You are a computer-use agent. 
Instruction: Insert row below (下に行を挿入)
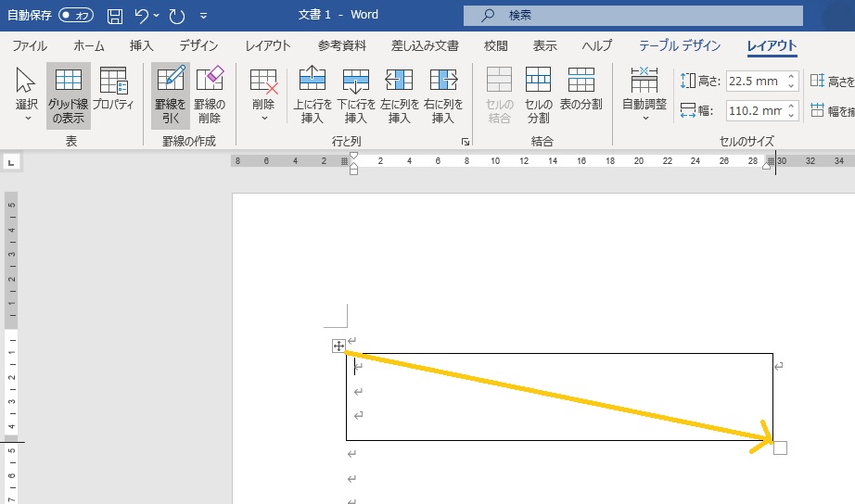356,95
